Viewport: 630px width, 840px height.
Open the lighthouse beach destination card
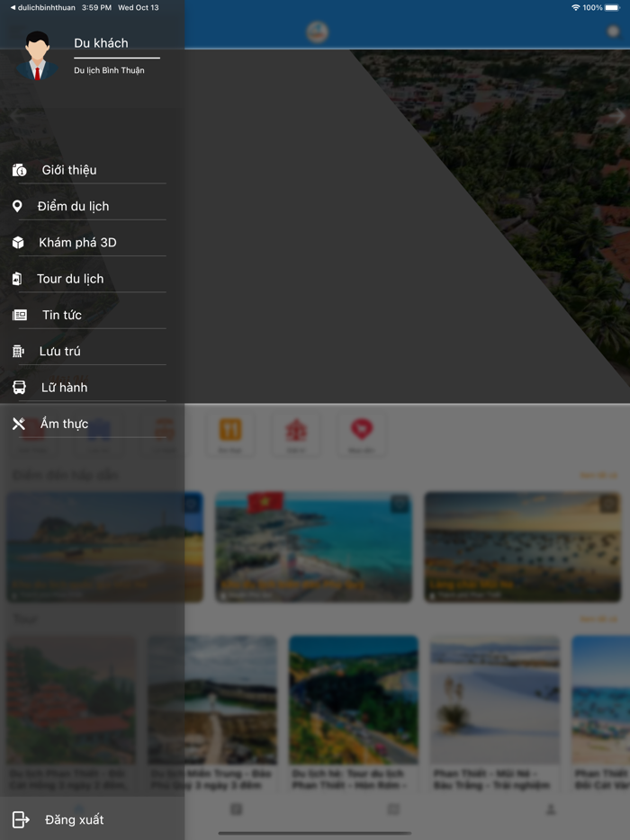coord(104,547)
